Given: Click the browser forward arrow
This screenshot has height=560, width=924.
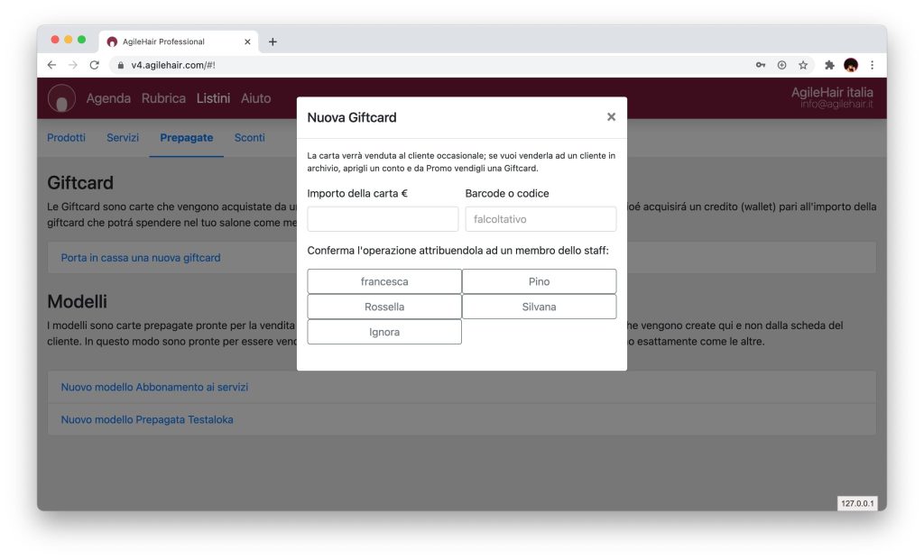Looking at the screenshot, I should pyautogui.click(x=73, y=65).
